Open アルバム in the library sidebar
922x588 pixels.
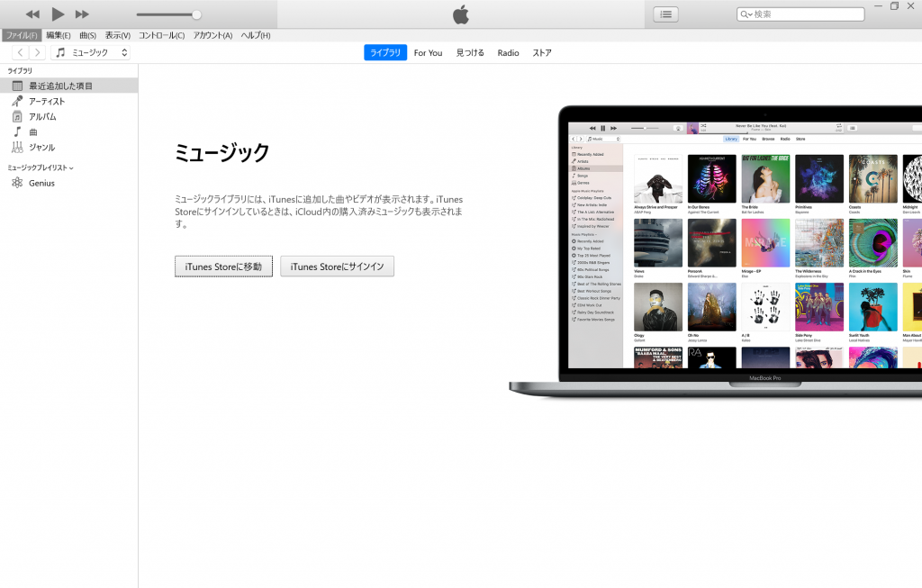(42, 117)
